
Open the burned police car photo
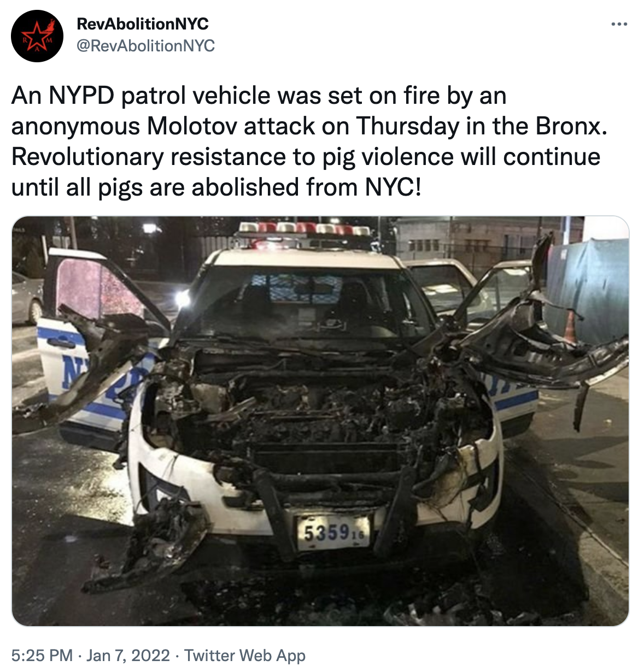pos(320,421)
